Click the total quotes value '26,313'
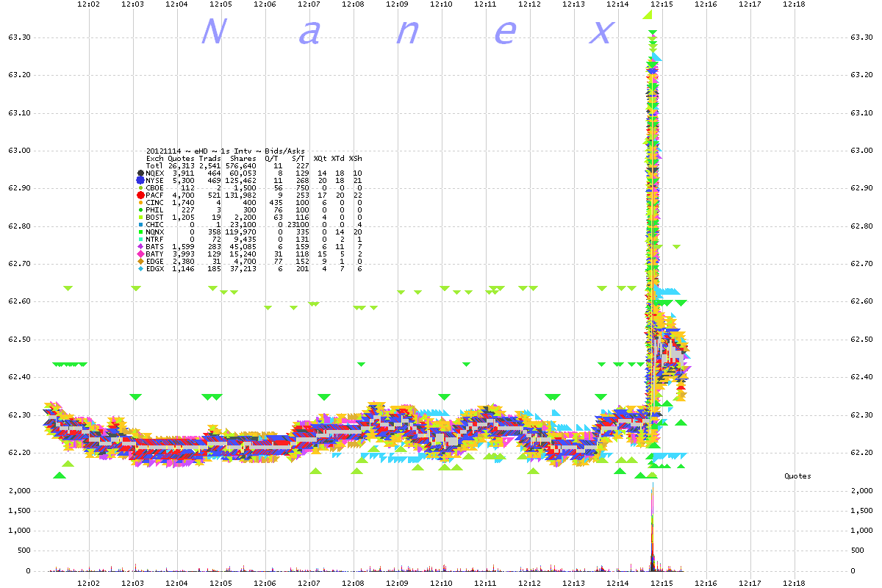The width and height of the screenshot is (882, 588). coord(182,165)
